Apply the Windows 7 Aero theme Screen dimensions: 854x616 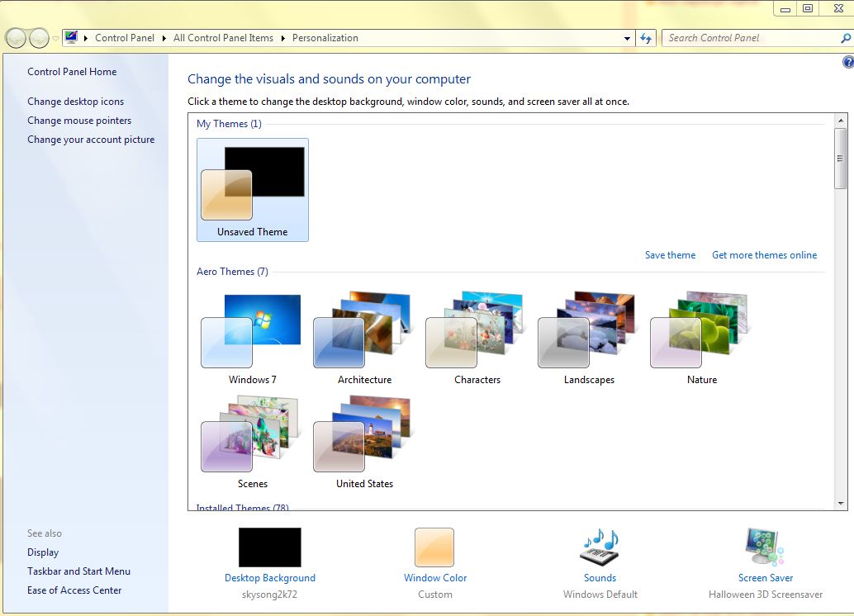(x=252, y=339)
